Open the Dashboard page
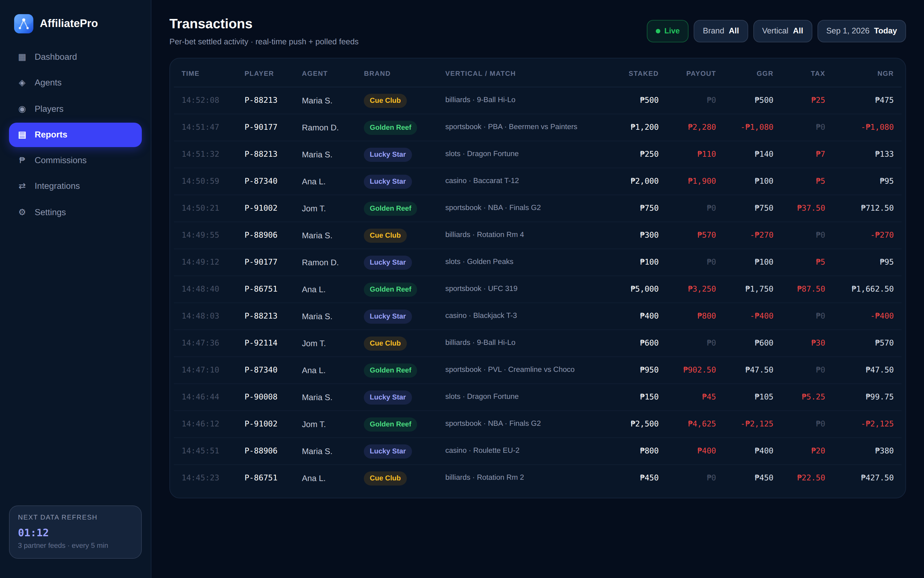Viewport: 924px width, 578px height. (75, 57)
